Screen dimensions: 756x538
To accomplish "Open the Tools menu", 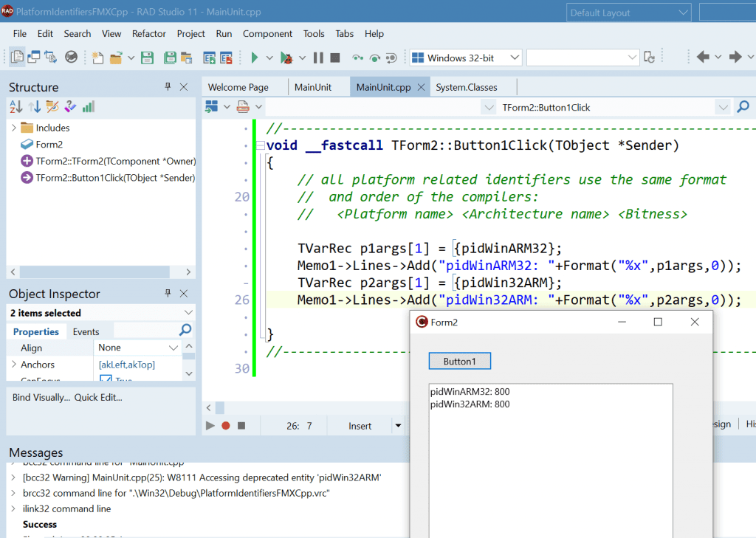I will pos(314,34).
